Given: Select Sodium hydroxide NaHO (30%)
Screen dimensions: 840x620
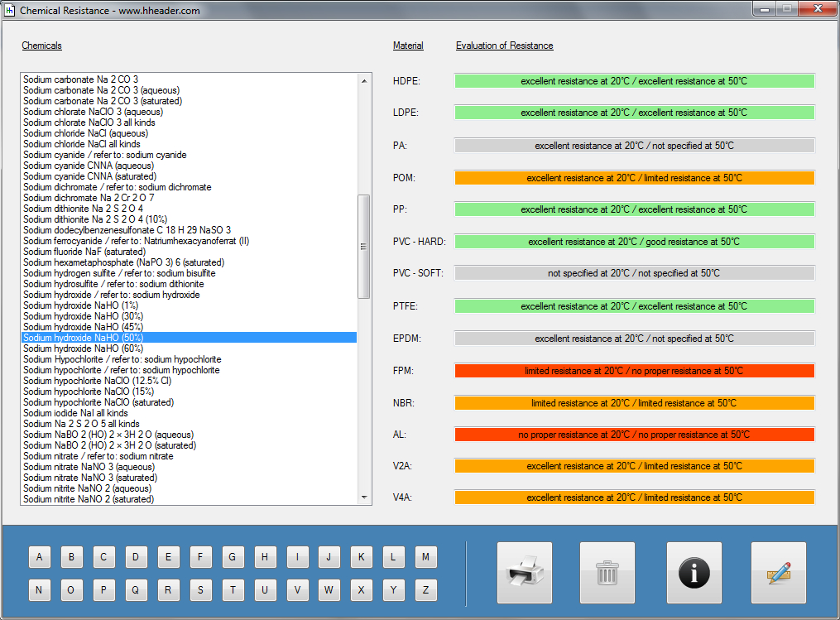Looking at the screenshot, I should coord(190,316).
